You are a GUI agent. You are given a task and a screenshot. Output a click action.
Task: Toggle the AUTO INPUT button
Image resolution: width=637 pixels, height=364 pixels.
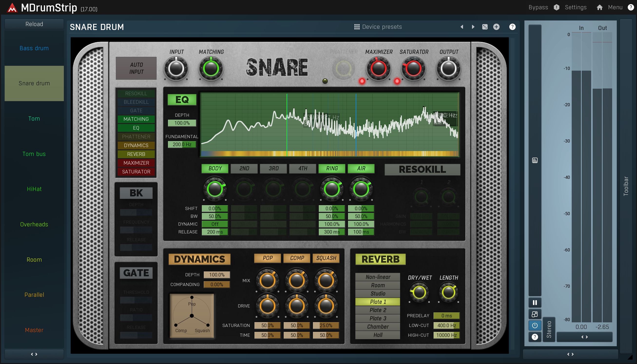(x=136, y=68)
